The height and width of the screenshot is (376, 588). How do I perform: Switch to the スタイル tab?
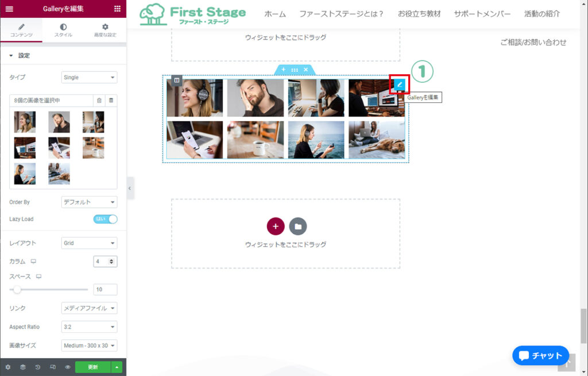tap(63, 30)
